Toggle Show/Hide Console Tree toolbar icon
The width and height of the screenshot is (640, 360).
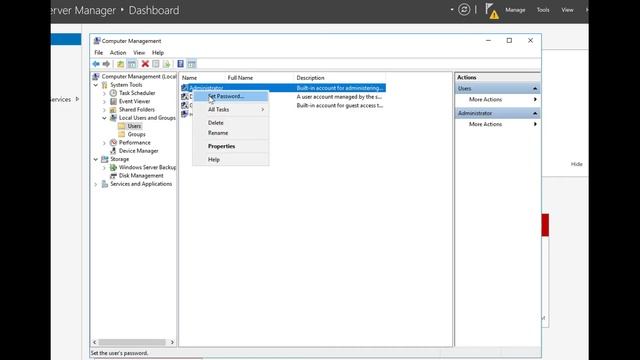point(132,64)
